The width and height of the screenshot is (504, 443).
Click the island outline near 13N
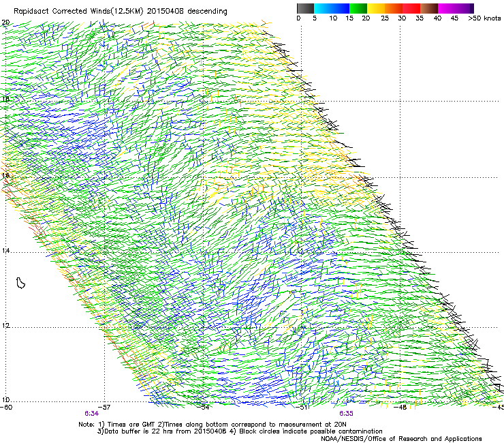[20, 283]
